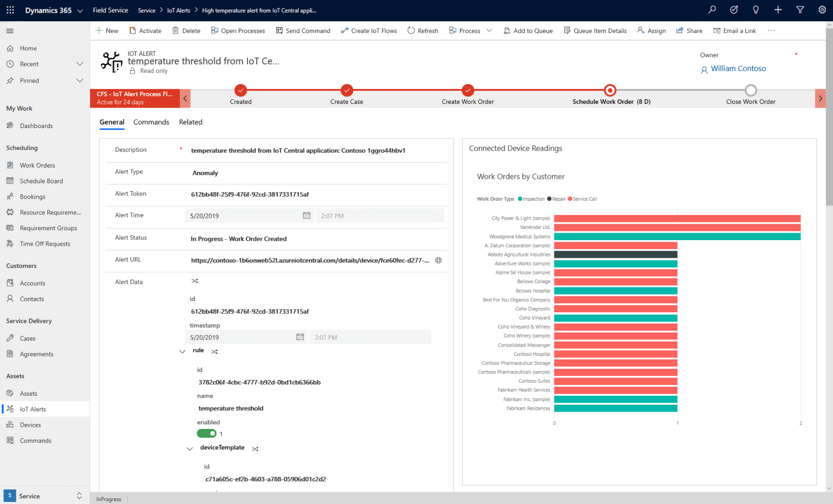Add this alert to a queue
This screenshot has height=504, width=833.
click(x=528, y=30)
